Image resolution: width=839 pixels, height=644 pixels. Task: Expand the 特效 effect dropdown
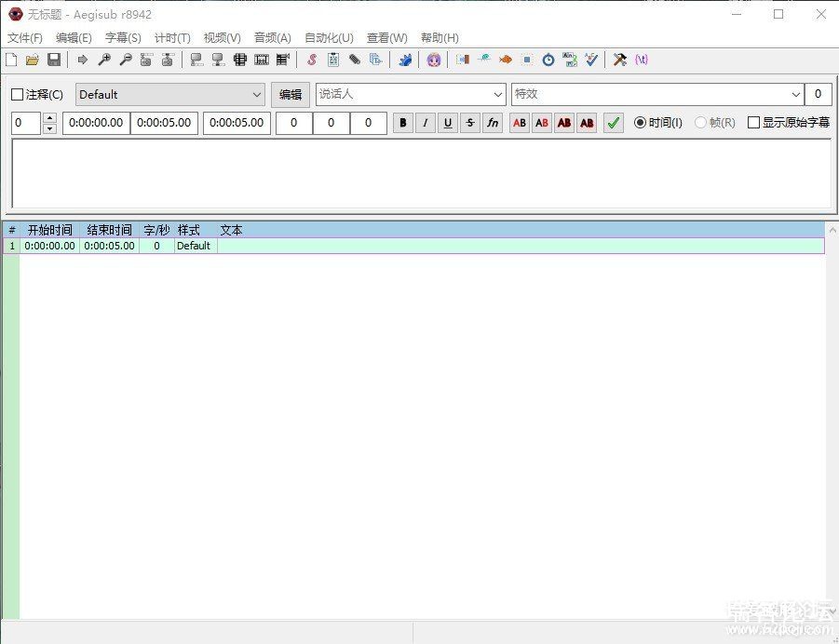[795, 95]
